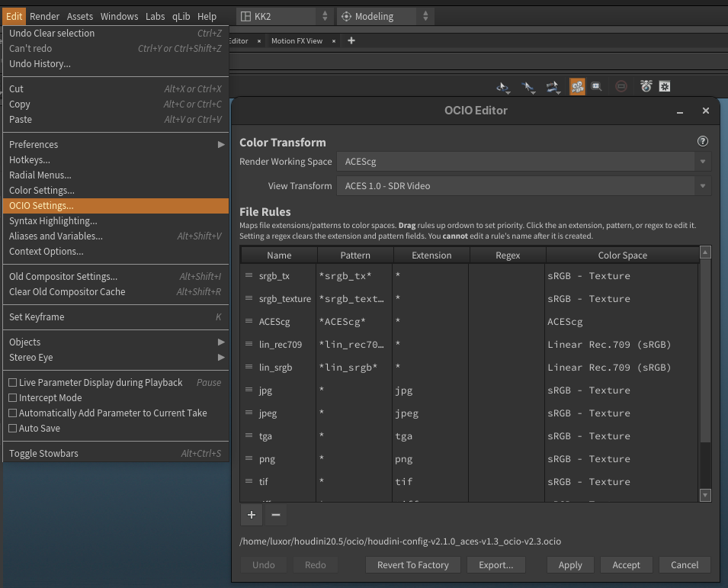Screen dimensions: 728x588
Task: Click the Redo button in OCIO Editor
Action: pos(316,565)
